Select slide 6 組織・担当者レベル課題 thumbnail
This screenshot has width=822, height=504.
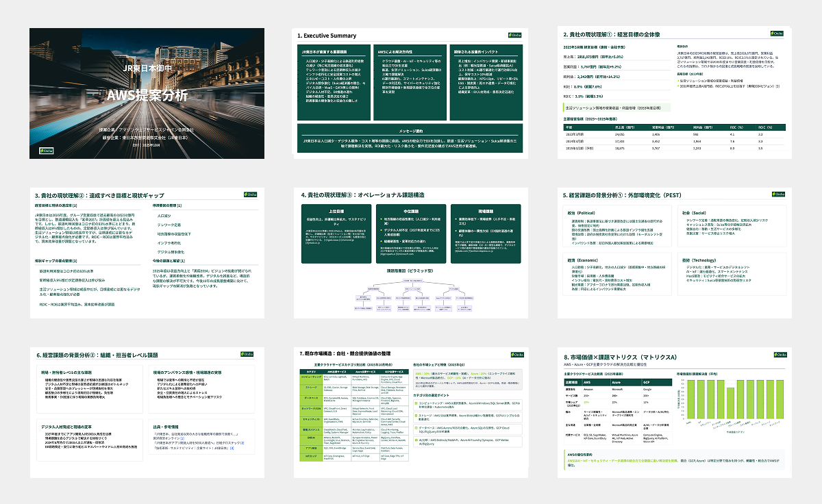[147, 412]
